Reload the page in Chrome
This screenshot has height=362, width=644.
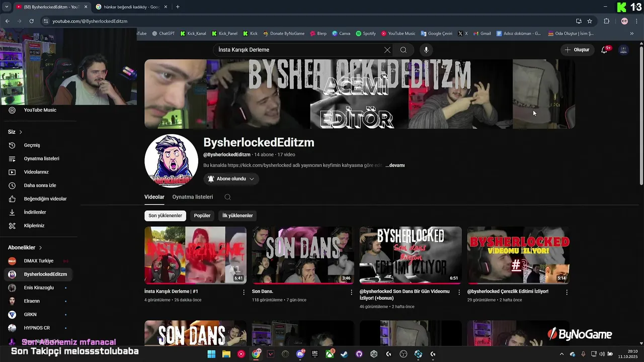pyautogui.click(x=31, y=21)
